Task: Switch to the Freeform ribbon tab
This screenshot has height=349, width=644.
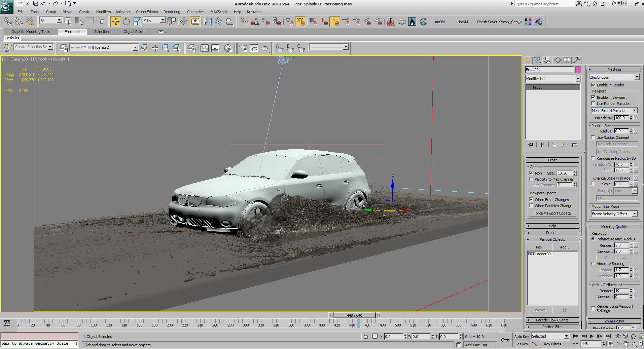Action: point(72,32)
